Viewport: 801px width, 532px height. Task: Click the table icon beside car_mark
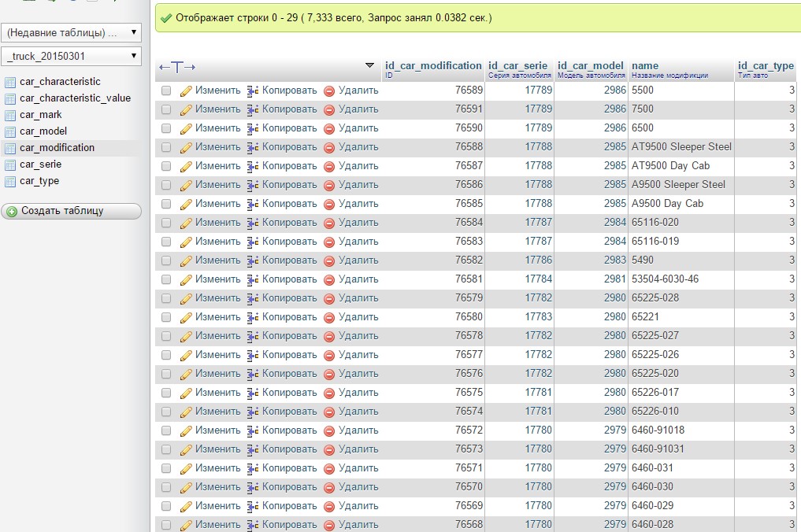tap(10, 116)
